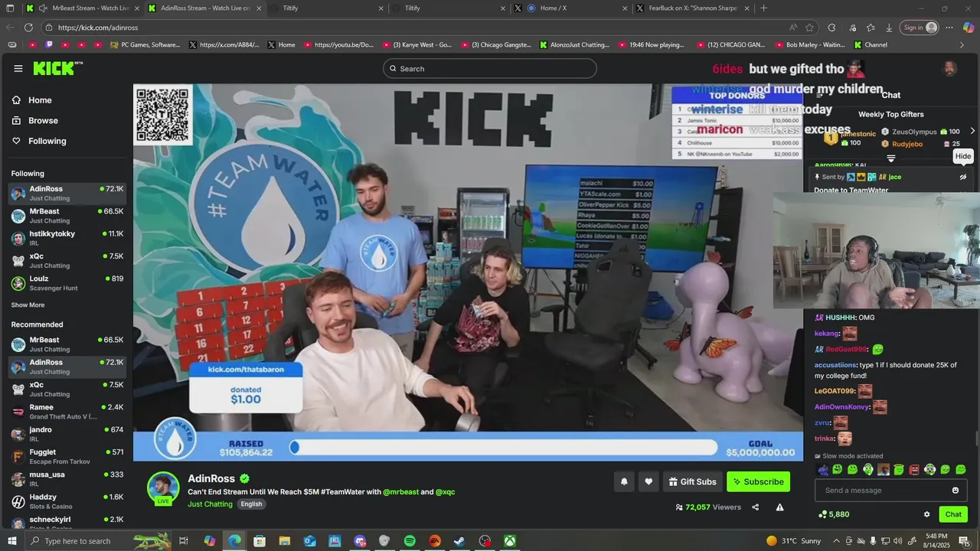This screenshot has height=551, width=980.
Task: Open Ramee channel in the Recommended list
Action: pyautogui.click(x=67, y=412)
